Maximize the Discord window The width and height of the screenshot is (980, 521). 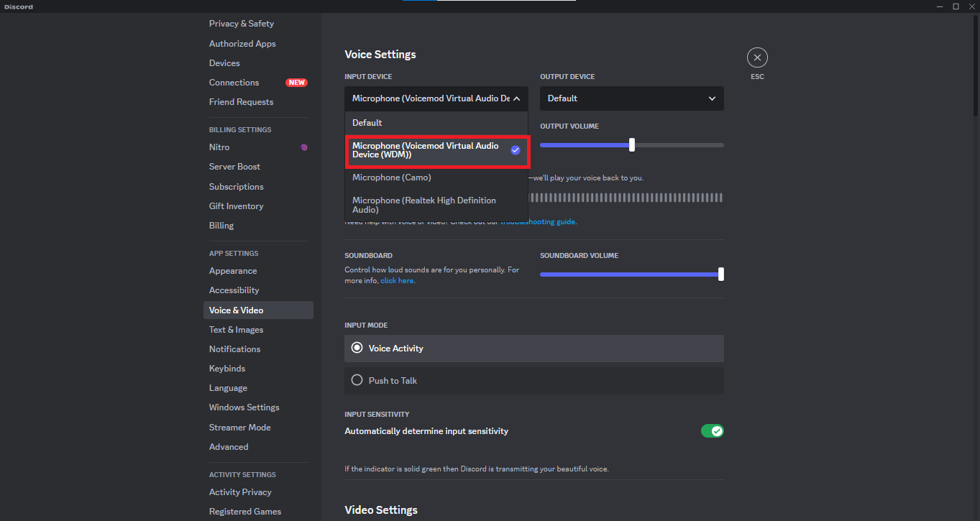956,6
